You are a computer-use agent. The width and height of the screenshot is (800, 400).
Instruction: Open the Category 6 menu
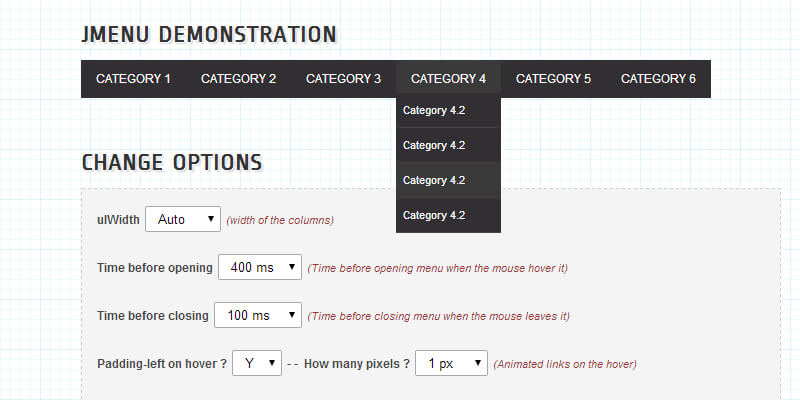pyautogui.click(x=658, y=79)
